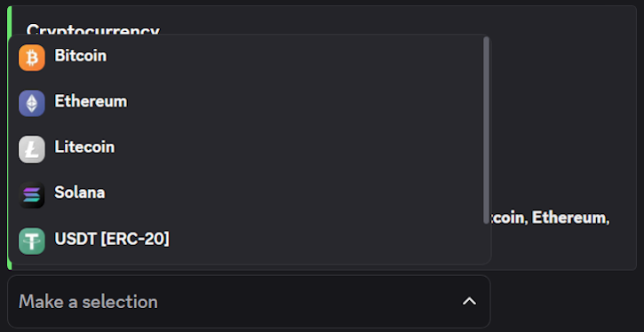The width and height of the screenshot is (644, 332).
Task: Click empty space in the Solana option row
Action: (288, 195)
